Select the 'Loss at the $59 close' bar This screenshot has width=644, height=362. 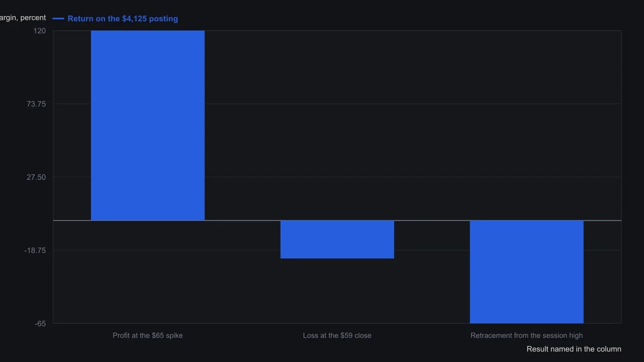tap(337, 239)
